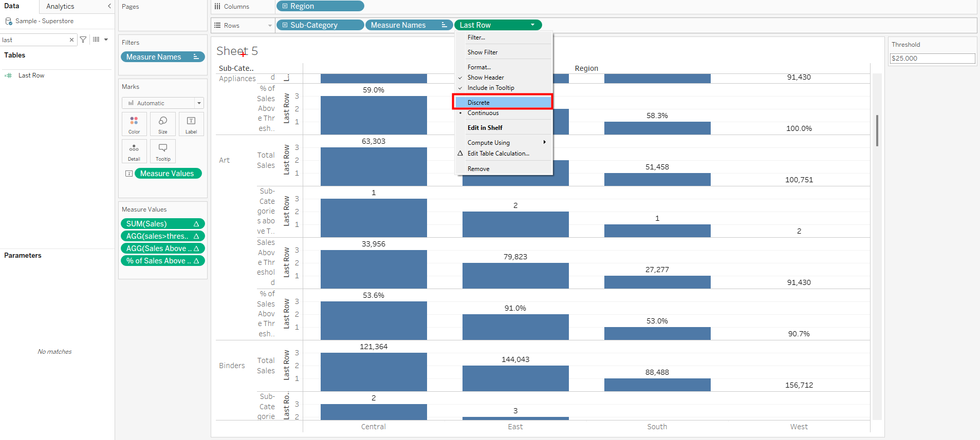Viewport: 980px width, 440px height.
Task: Open the Automatic mark type dropdown arrow
Action: (x=199, y=103)
